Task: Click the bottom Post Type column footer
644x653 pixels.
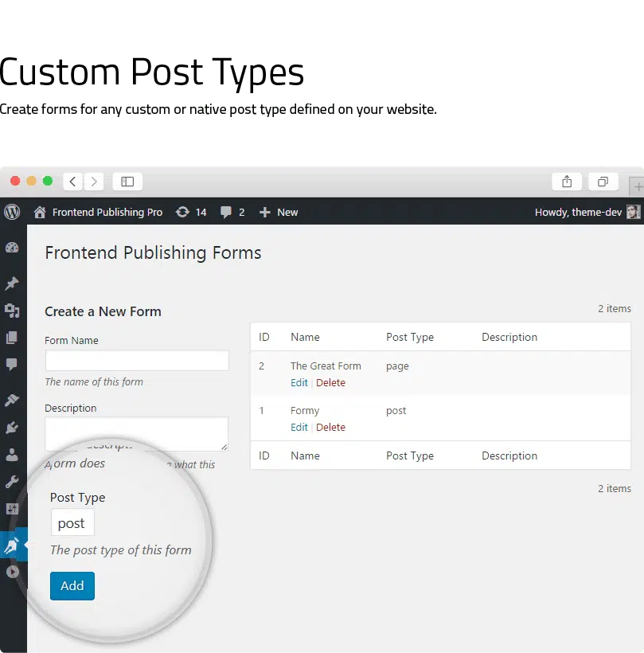Action: click(x=410, y=456)
